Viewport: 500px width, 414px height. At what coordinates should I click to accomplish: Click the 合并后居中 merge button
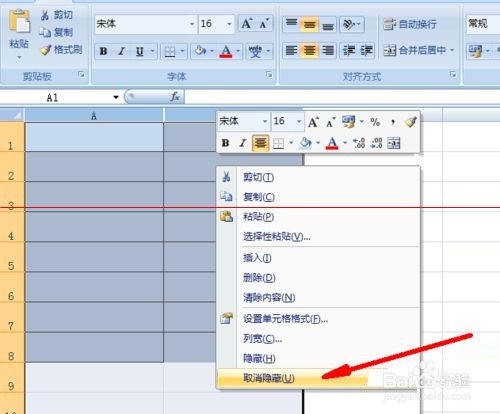(419, 50)
